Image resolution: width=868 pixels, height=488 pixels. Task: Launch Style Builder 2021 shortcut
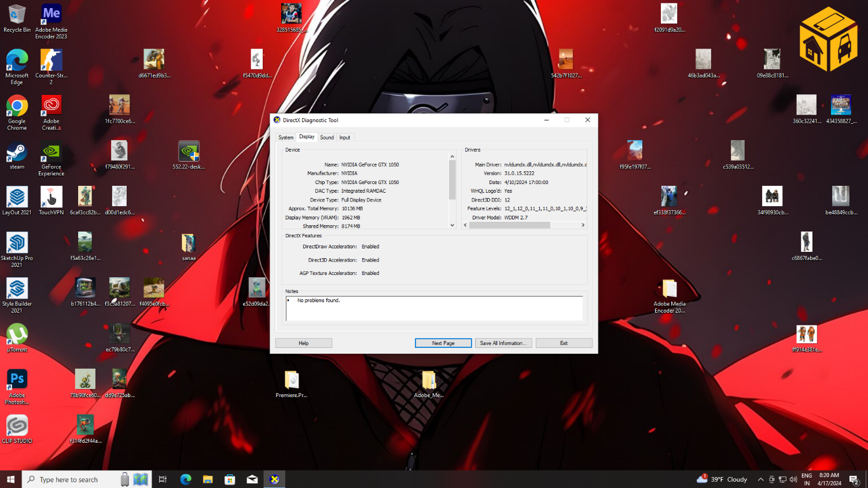pyautogui.click(x=17, y=295)
